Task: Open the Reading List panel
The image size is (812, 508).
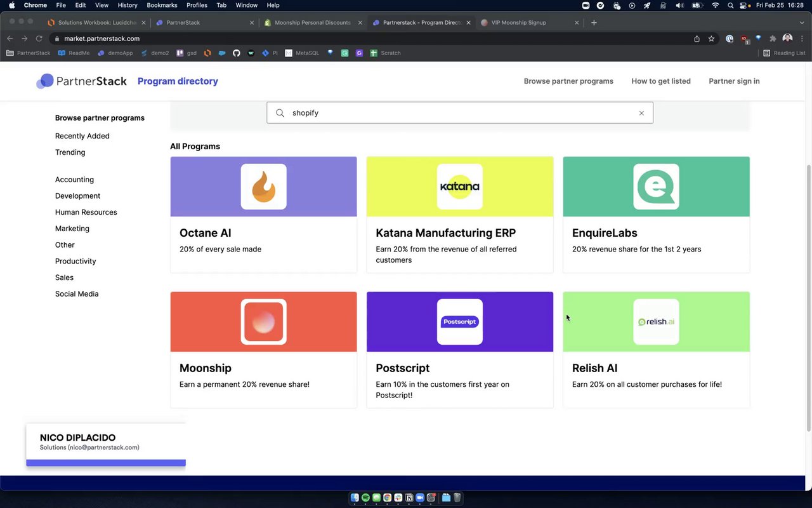Action: [784, 53]
